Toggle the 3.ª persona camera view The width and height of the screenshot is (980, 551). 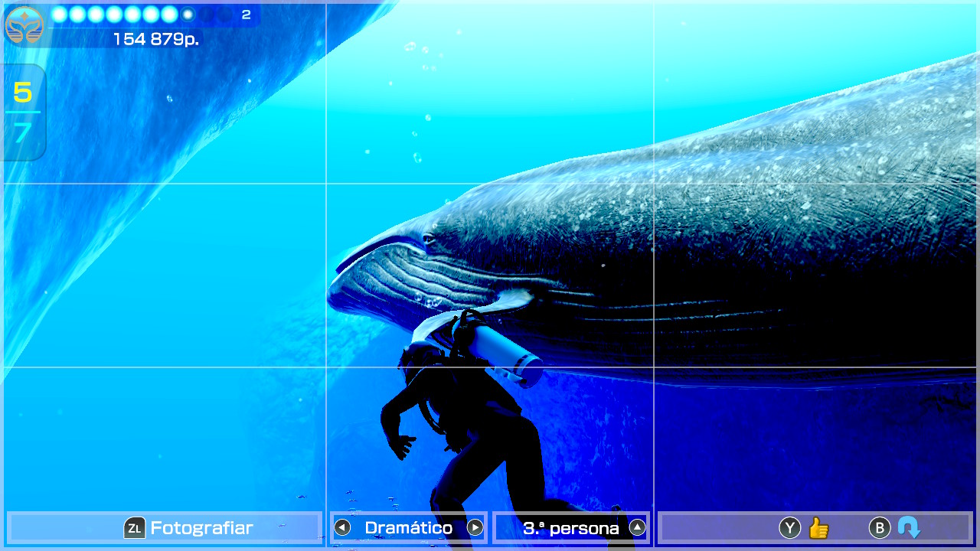point(570,528)
